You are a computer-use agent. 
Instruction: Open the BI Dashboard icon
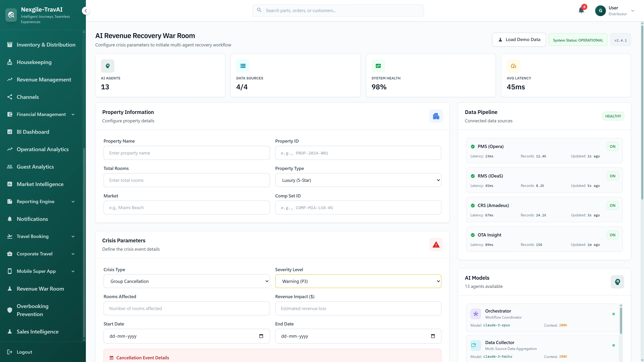coord(10,132)
